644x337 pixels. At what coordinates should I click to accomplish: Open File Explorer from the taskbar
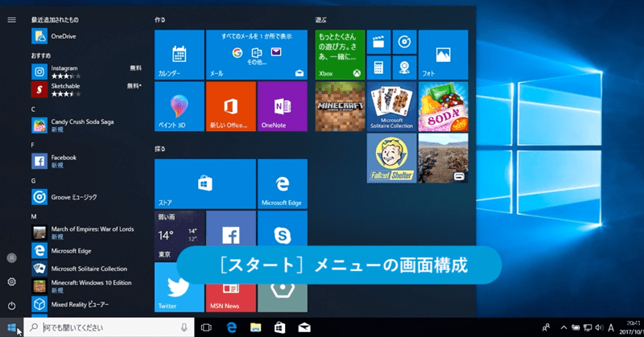255,327
